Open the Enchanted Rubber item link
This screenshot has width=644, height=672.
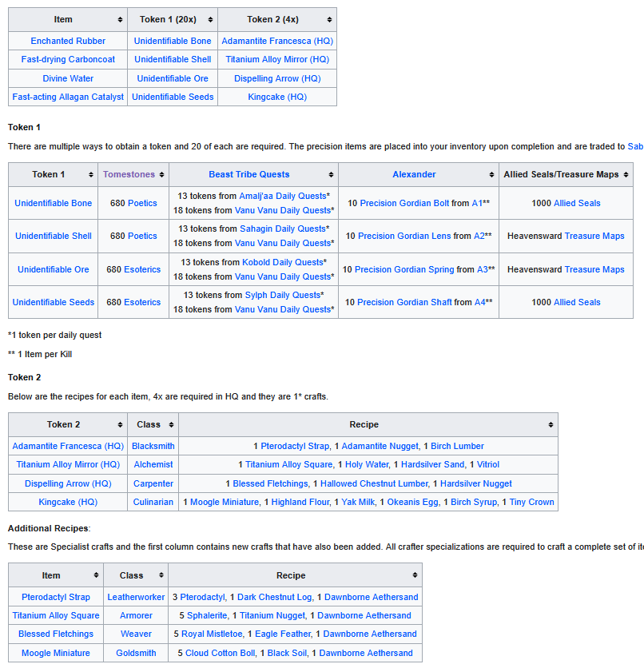coord(68,41)
